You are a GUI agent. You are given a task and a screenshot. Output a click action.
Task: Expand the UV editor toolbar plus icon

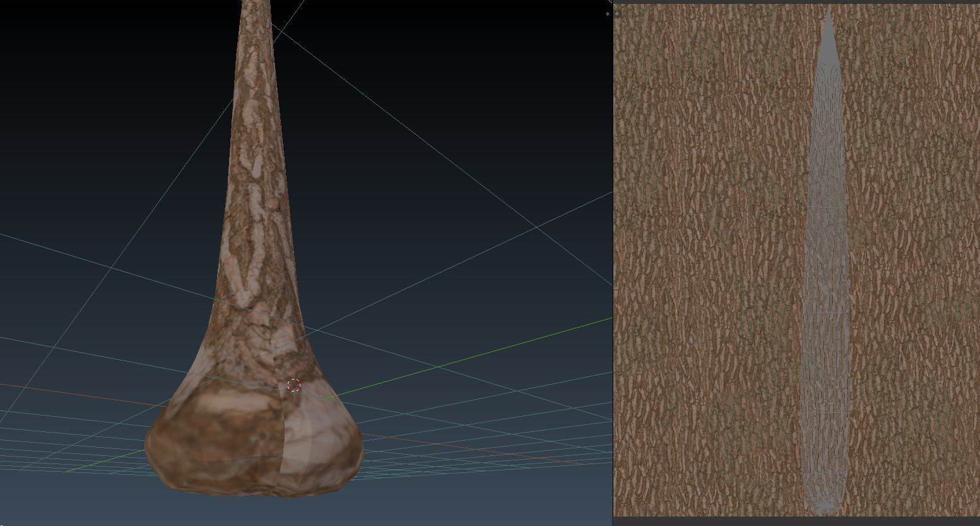(618, 13)
